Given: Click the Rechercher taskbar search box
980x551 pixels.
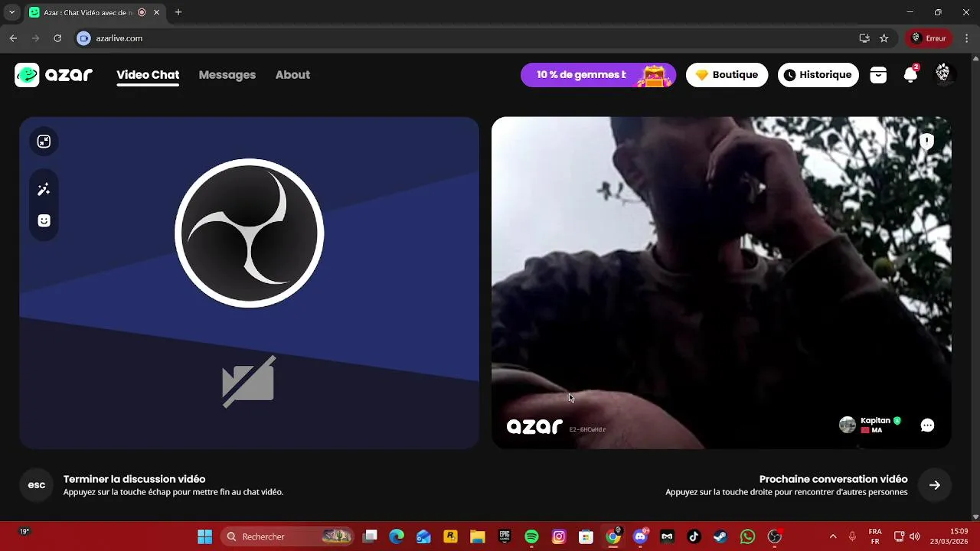Looking at the screenshot, I should tap(287, 536).
